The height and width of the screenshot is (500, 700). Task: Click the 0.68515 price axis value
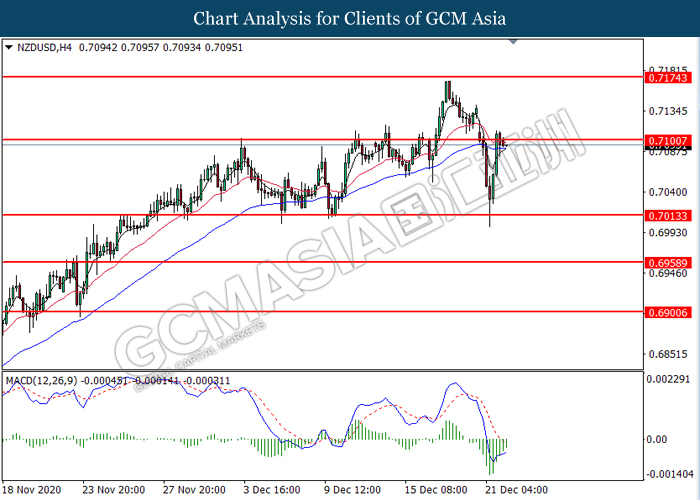[668, 354]
